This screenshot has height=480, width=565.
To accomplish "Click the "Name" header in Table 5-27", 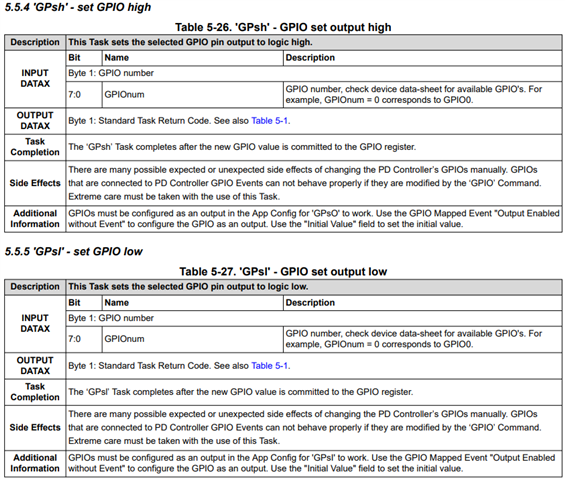I will click(116, 303).
